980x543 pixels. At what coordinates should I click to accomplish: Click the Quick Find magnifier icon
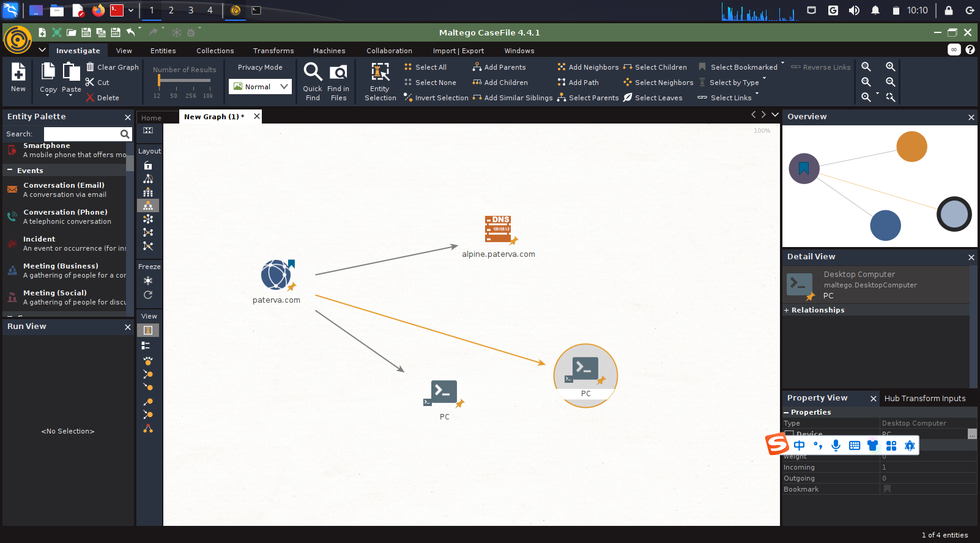pos(313,72)
